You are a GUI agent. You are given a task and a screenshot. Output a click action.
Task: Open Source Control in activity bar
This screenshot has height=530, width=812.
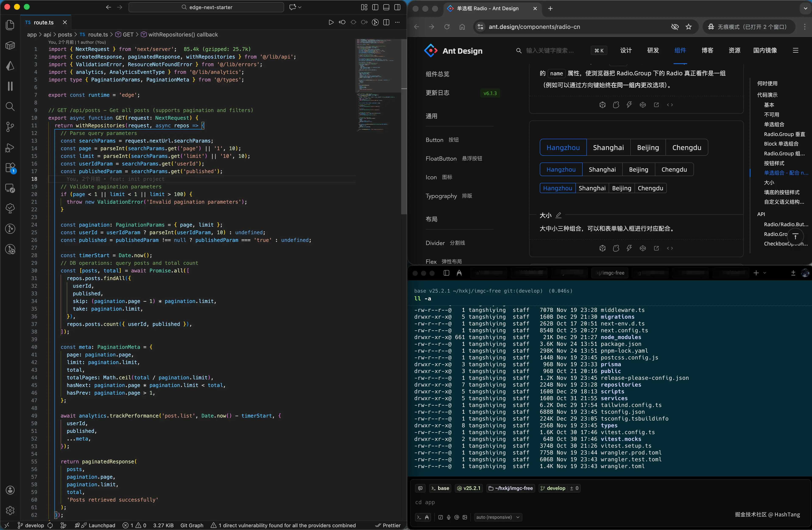[10, 127]
